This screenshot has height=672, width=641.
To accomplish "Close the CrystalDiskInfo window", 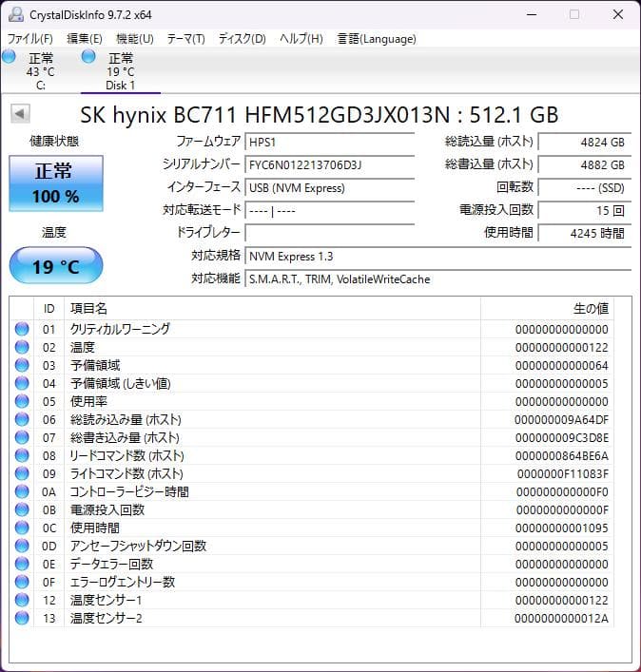I will coord(618,14).
